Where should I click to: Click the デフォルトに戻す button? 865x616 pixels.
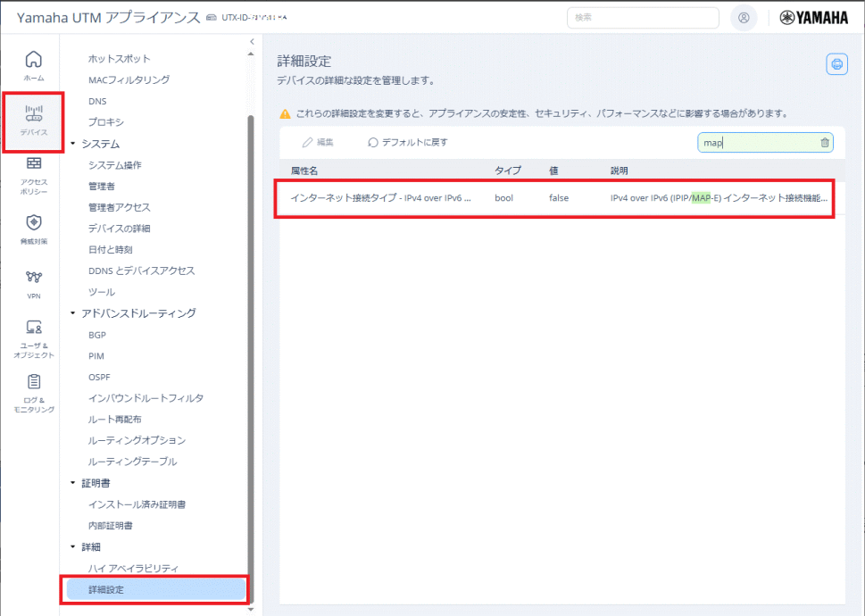(x=408, y=143)
